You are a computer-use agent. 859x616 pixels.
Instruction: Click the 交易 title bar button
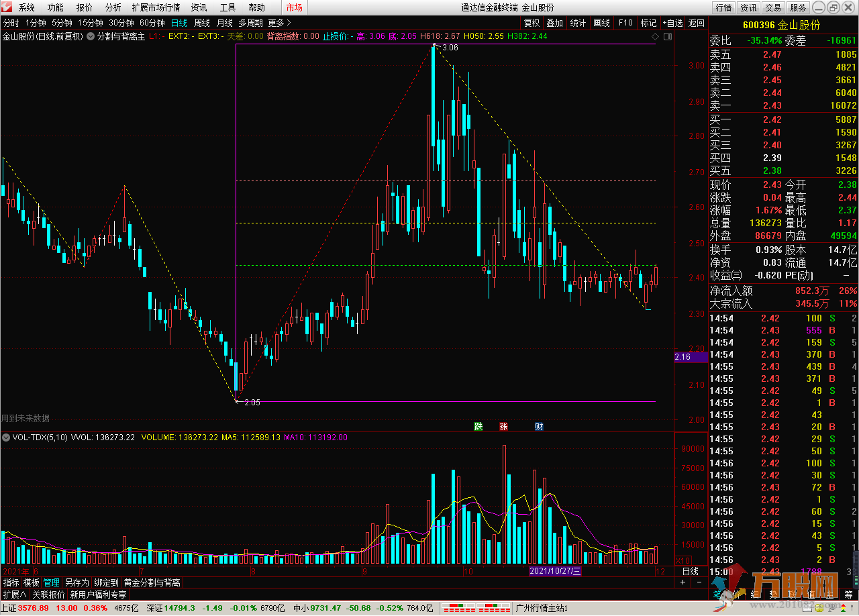pyautogui.click(x=773, y=7)
